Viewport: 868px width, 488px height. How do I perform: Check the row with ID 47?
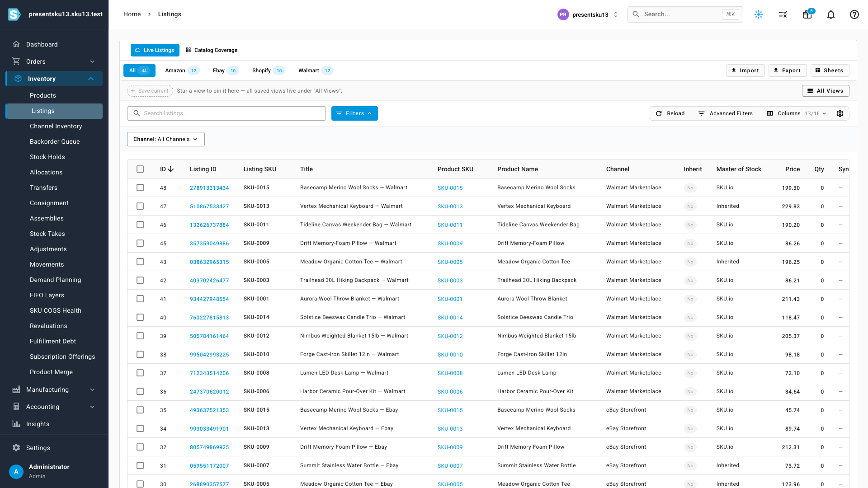140,206
